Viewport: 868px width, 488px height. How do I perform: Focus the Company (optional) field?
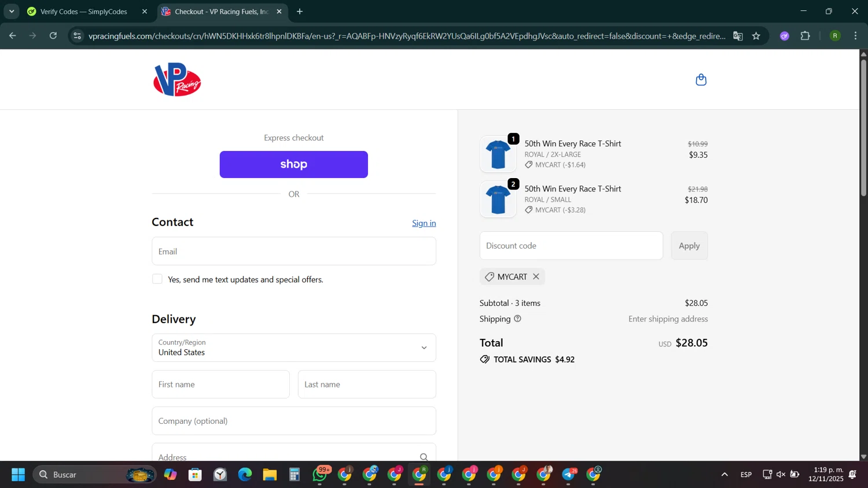tap(294, 421)
